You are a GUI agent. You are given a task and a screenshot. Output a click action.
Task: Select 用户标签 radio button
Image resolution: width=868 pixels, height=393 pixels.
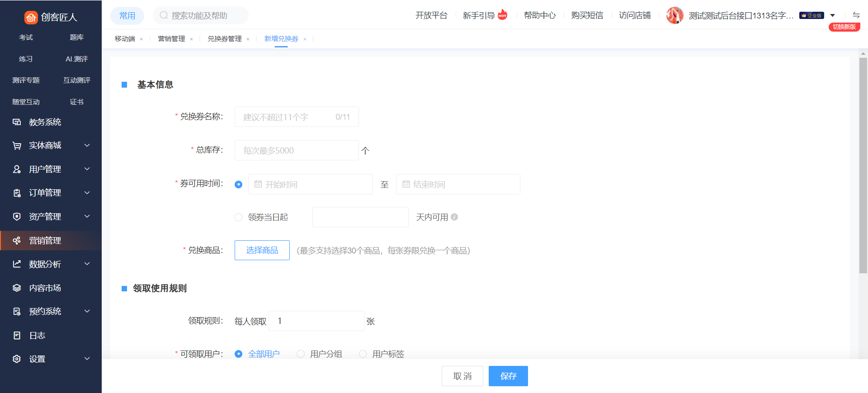[x=363, y=354]
